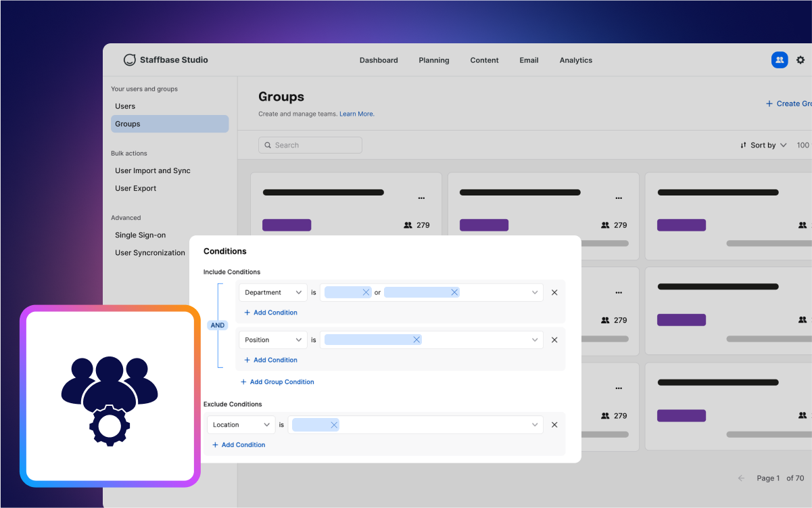Screen dimensions: 812x508
Task: Go to the previous page arrow
Action: point(741,478)
